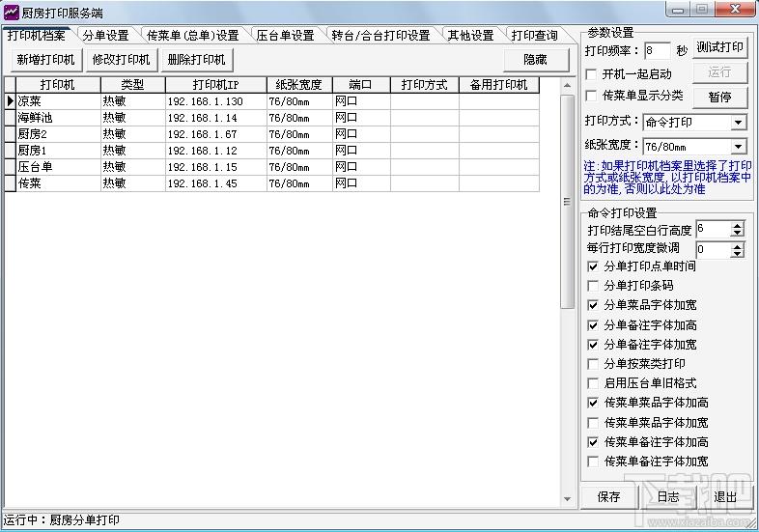Toggle 分单菜品字体加宽 checkbox
The height and width of the screenshot is (532, 759).
593,305
